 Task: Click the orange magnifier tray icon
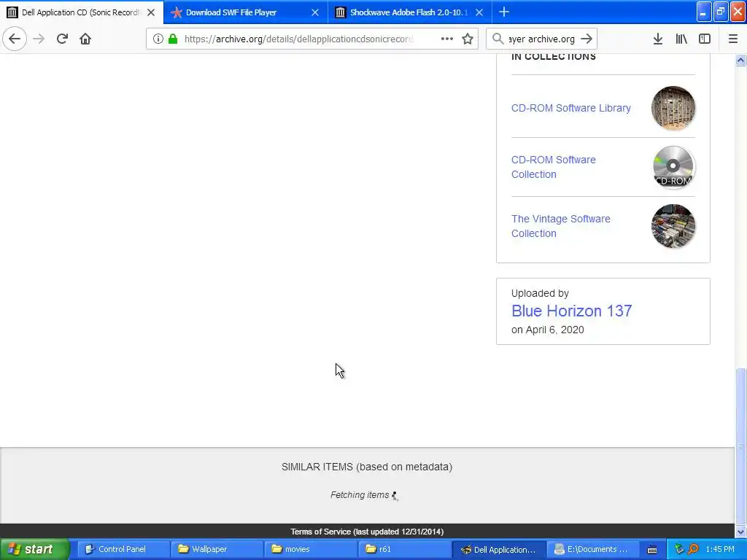[693, 549]
